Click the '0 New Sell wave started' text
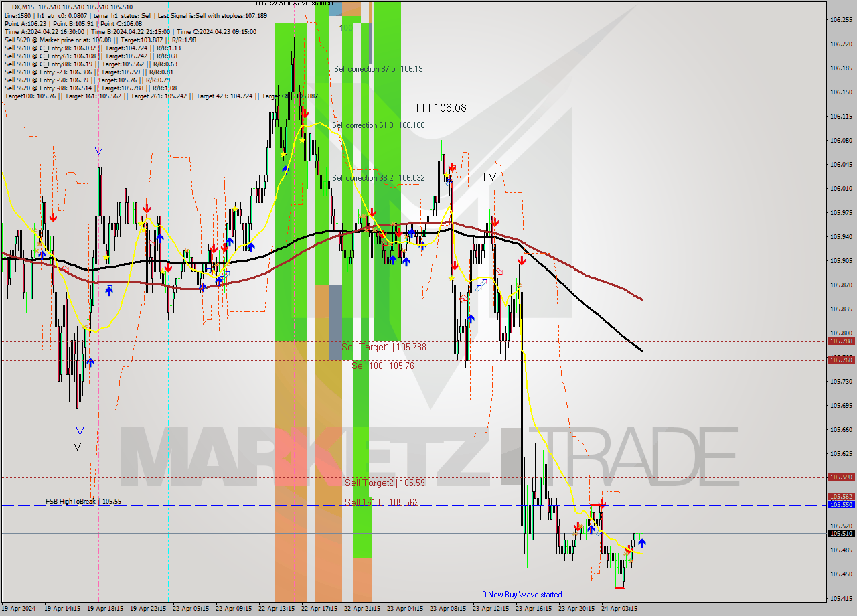 [x=295, y=3]
